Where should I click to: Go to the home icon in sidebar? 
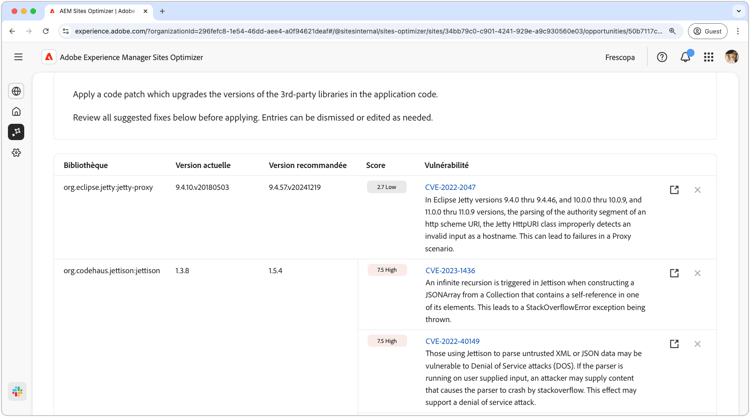pos(16,111)
